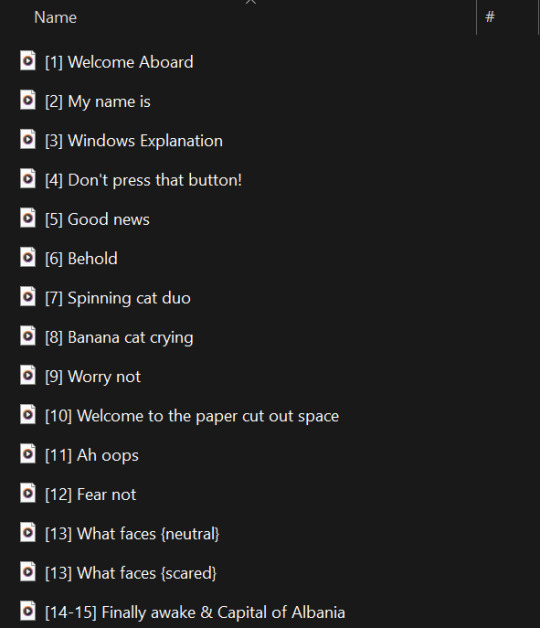Select the file named [6] Behold

pyautogui.click(x=81, y=259)
